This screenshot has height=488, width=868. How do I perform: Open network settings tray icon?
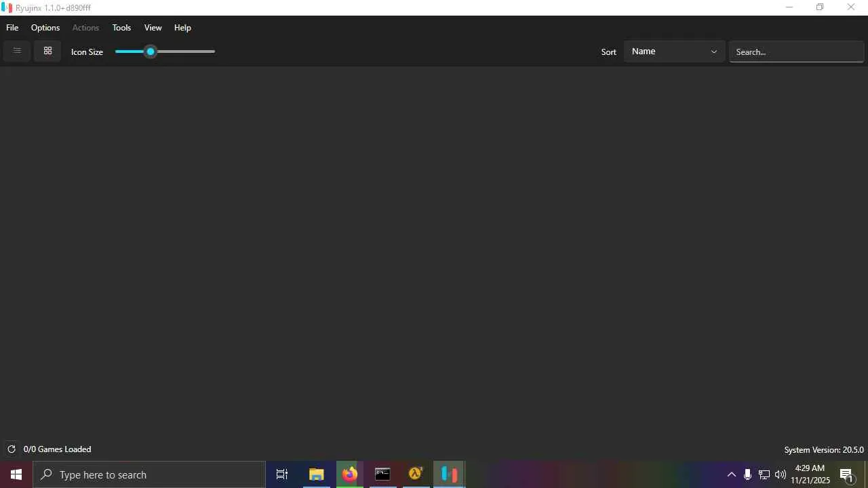coord(764,474)
